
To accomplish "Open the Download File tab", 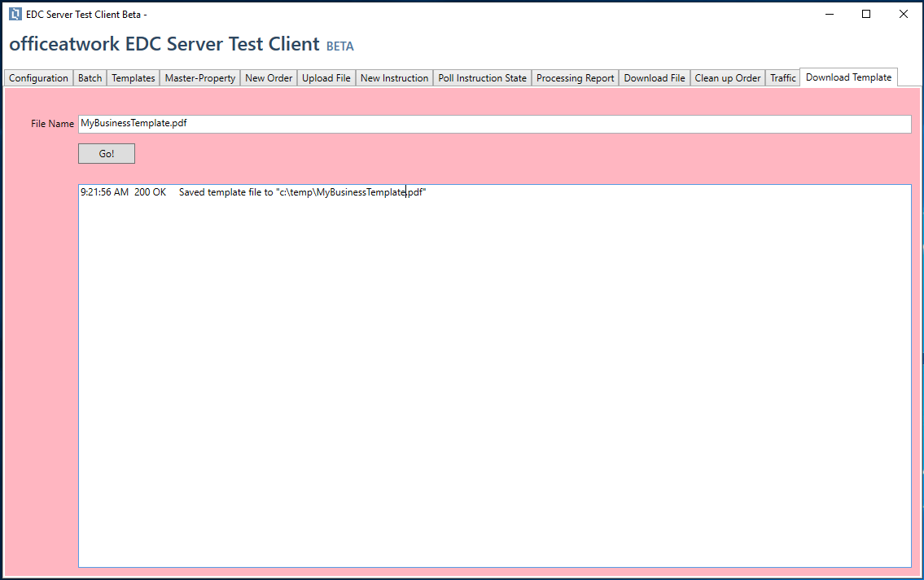I will pos(654,78).
